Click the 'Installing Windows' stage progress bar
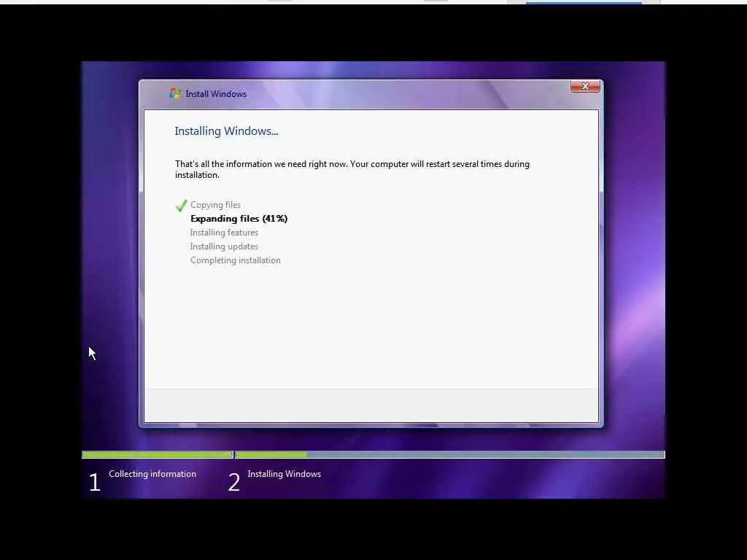The image size is (747, 560). click(x=450, y=455)
